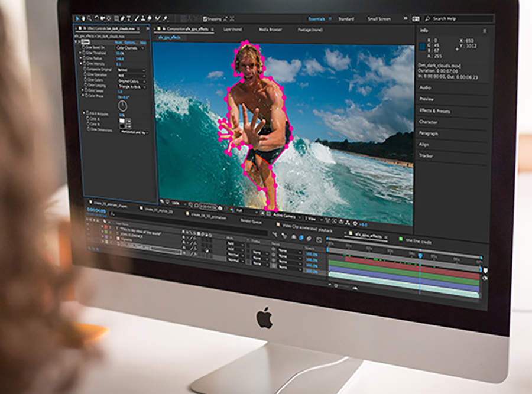The image size is (532, 394).
Task: Toggle Glow Threshold stopwatch
Action: pos(84,53)
